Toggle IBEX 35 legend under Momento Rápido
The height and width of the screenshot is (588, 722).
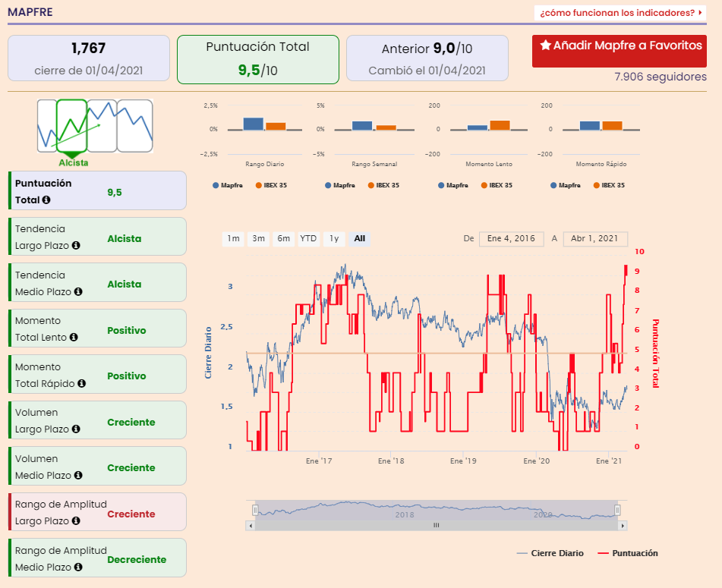[x=609, y=185]
